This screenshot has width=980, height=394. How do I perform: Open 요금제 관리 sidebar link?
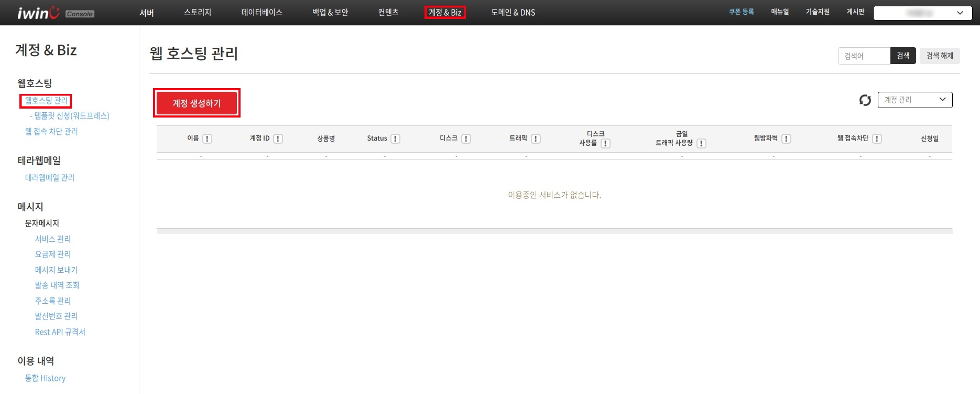[x=53, y=254]
